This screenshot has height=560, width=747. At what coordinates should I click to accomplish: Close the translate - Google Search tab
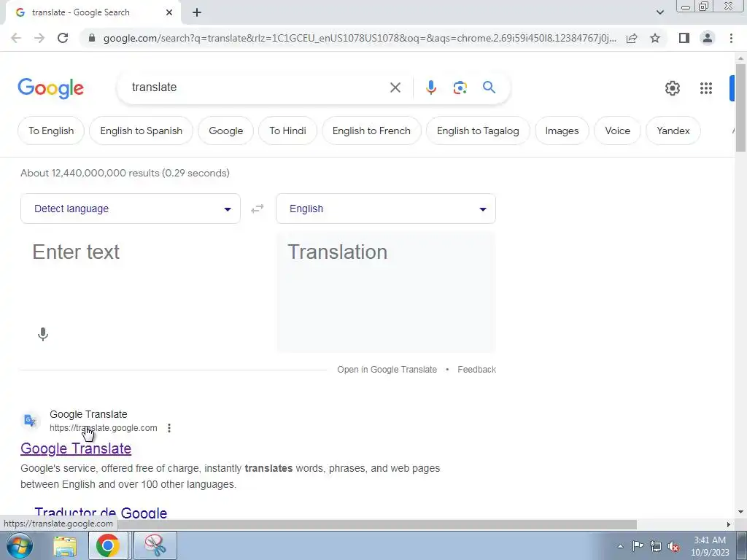coord(169,12)
